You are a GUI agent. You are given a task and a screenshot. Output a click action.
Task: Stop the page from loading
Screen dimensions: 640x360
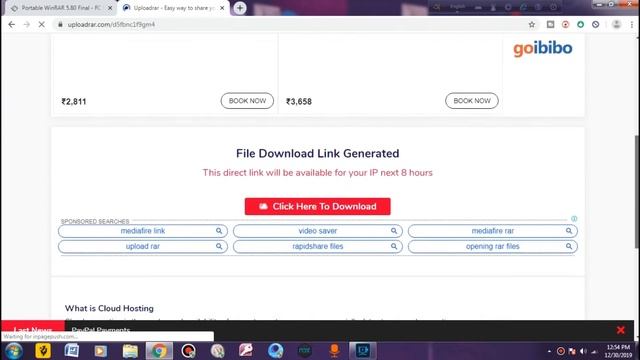[x=42, y=24]
